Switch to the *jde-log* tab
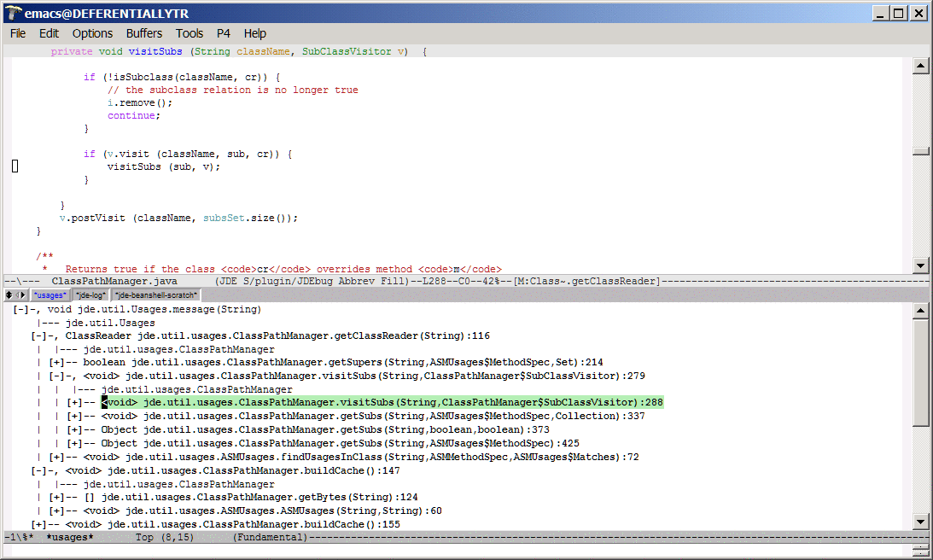Viewport: 933px width, 560px height. point(90,295)
